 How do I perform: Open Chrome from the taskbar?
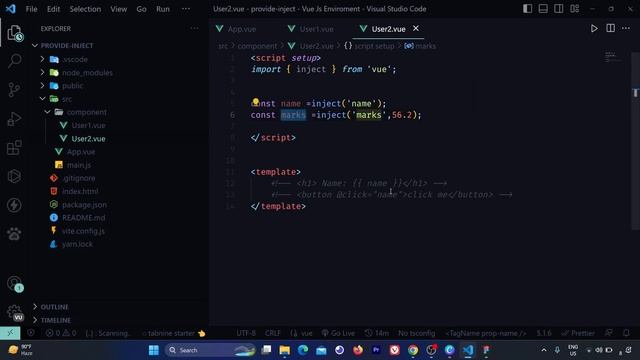point(413,350)
